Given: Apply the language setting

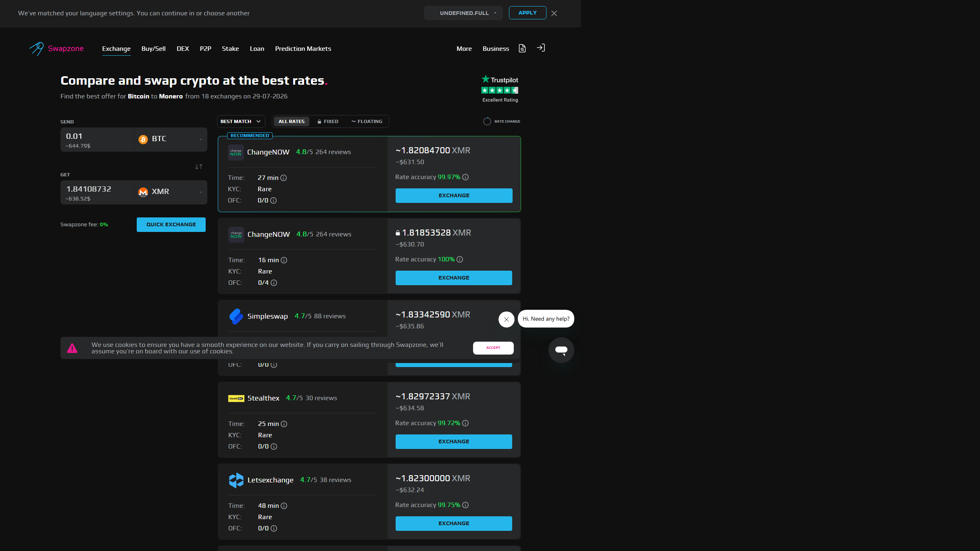Looking at the screenshot, I should (528, 13).
